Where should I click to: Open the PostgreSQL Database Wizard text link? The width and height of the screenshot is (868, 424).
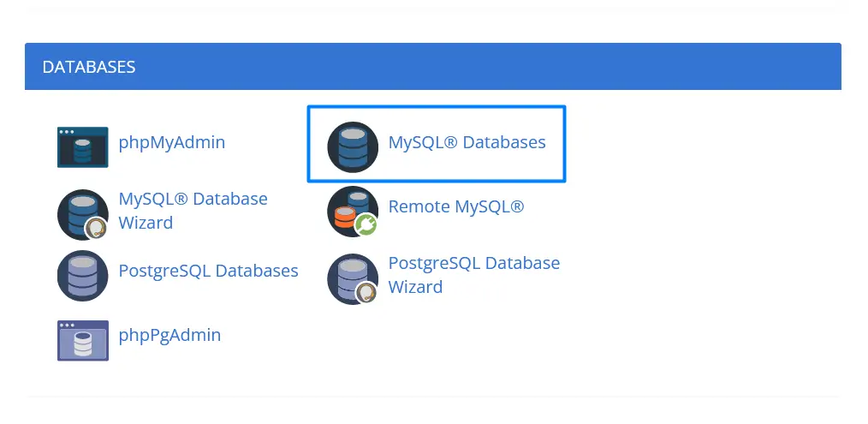pyautogui.click(x=473, y=275)
